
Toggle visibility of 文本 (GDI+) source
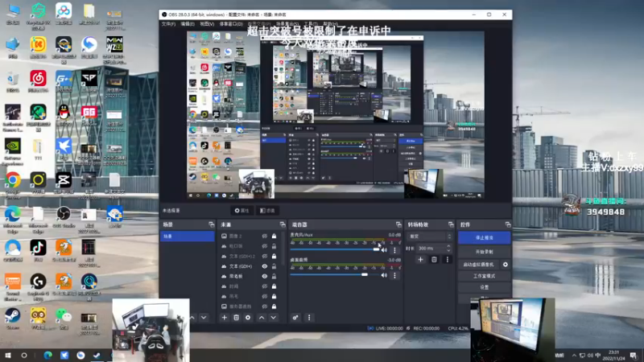click(x=265, y=266)
